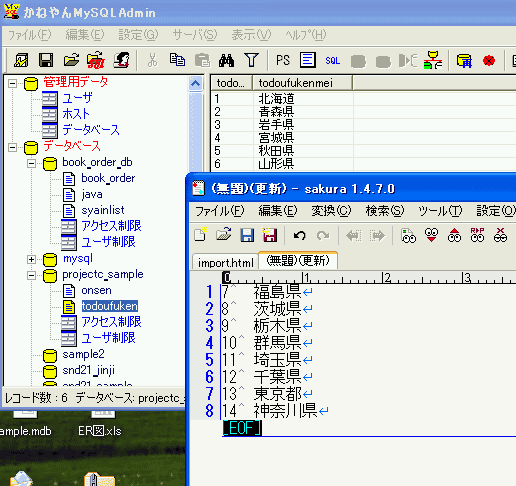516x486 pixels.
Task: Select the todoufuken table in tree
Action: [110, 306]
